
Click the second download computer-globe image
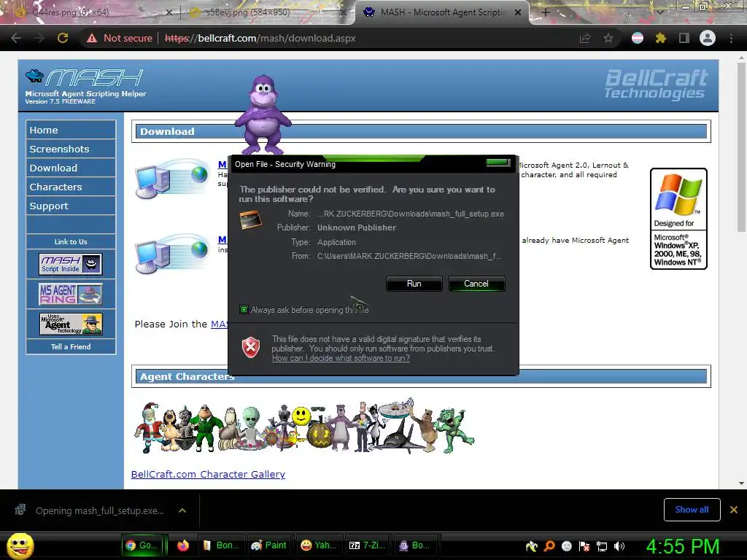[x=172, y=254]
